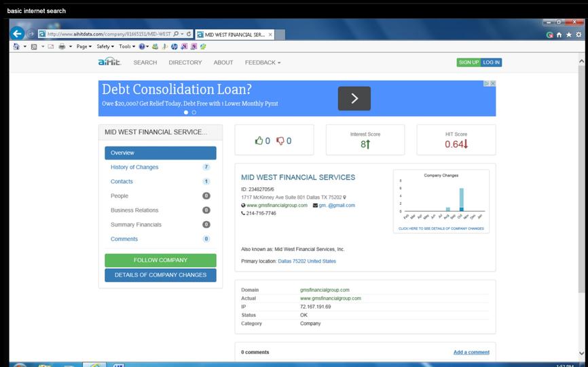
Task: Click the page scrollbar down arrow
Action: (x=582, y=353)
